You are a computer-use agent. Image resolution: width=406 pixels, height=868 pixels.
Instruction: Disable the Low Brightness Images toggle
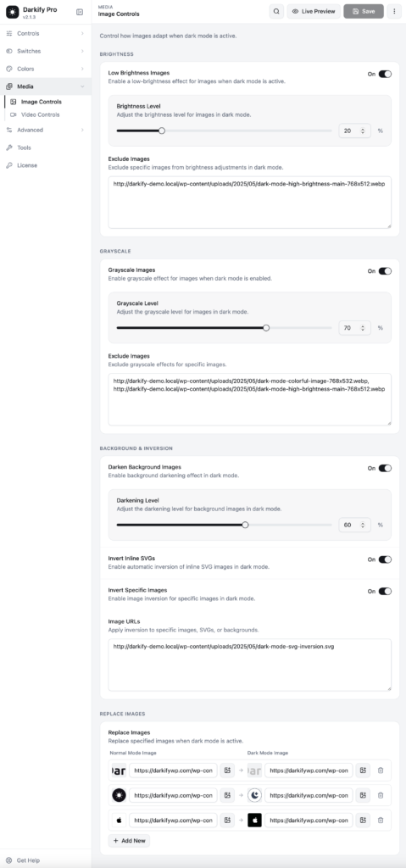385,74
